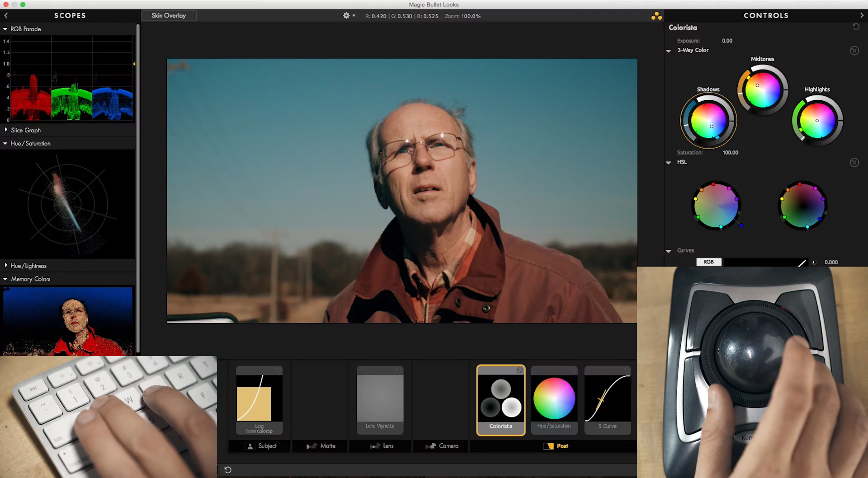Click the Memory Colors preview thumbnail

point(68,321)
